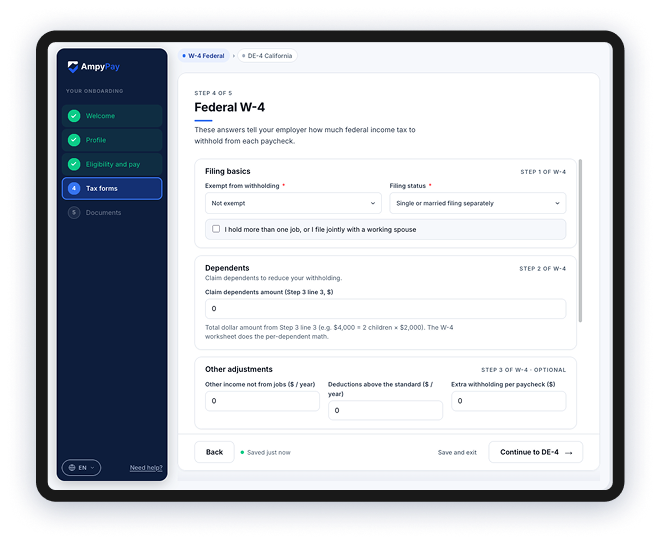Click Continue to DE-4 button
The height and width of the screenshot is (544, 661).
coord(536,452)
